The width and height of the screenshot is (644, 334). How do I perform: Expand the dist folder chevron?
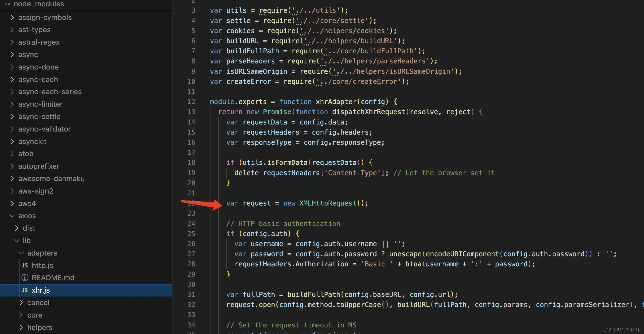pos(16,228)
